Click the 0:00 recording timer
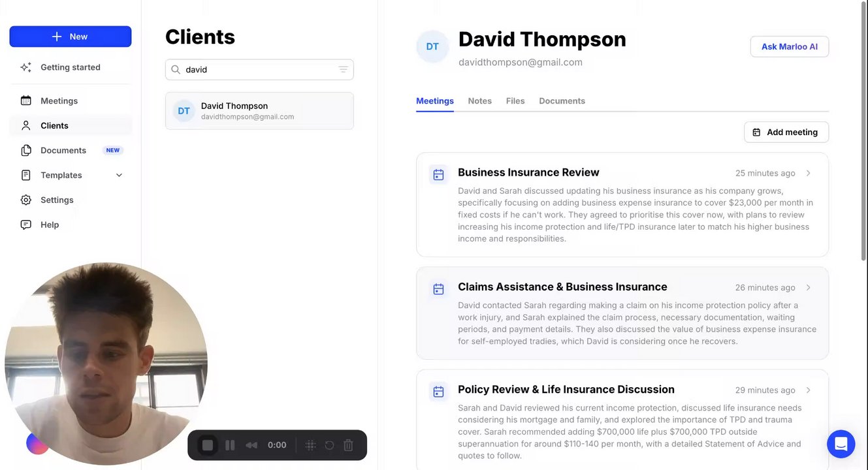Image resolution: width=868 pixels, height=470 pixels. pos(277,445)
